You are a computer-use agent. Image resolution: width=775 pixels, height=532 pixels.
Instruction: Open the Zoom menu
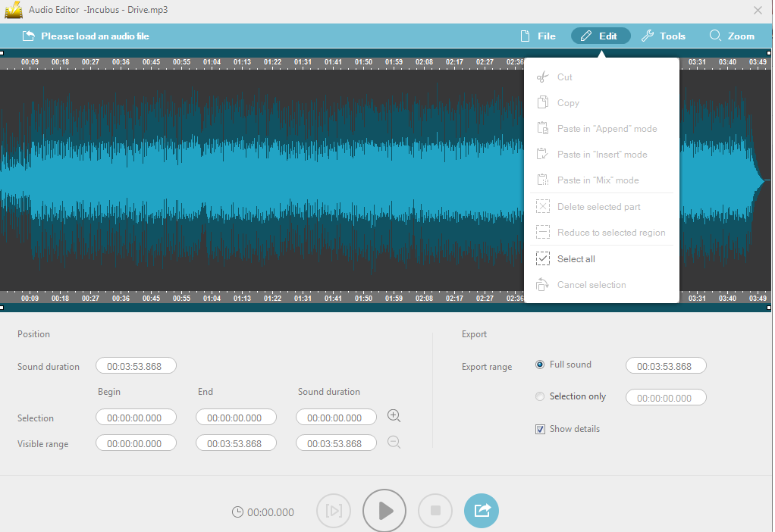732,35
